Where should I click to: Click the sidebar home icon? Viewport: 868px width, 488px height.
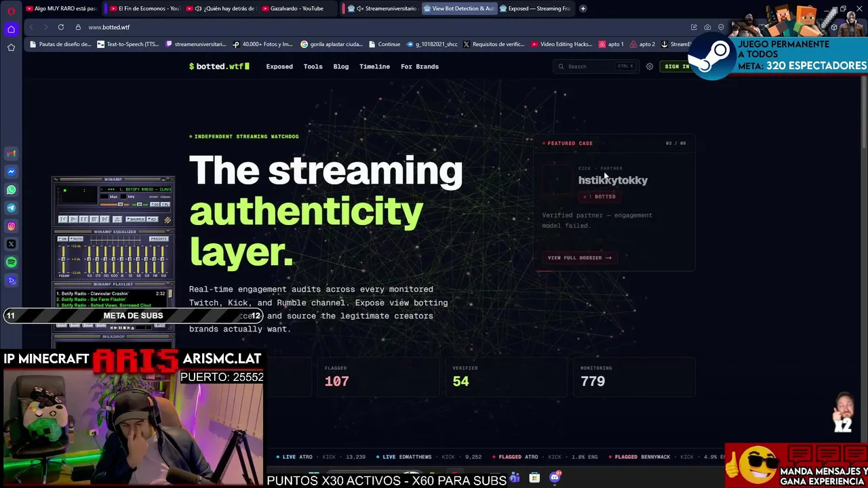point(11,29)
